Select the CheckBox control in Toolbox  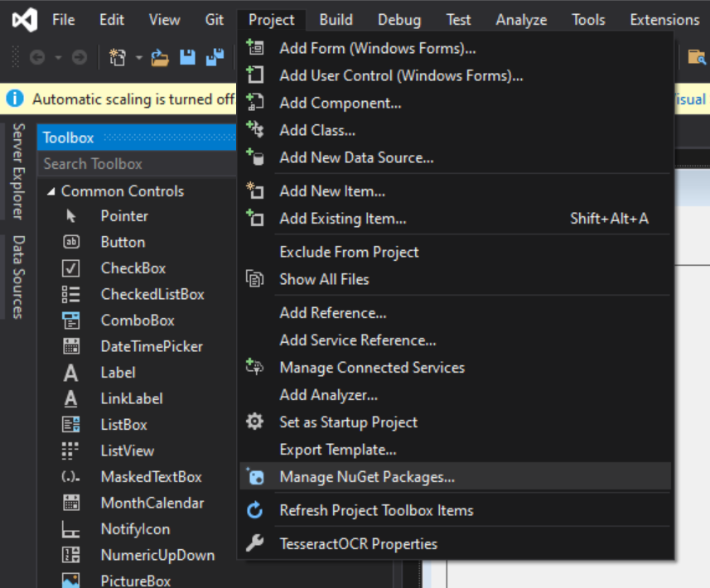[x=137, y=268]
